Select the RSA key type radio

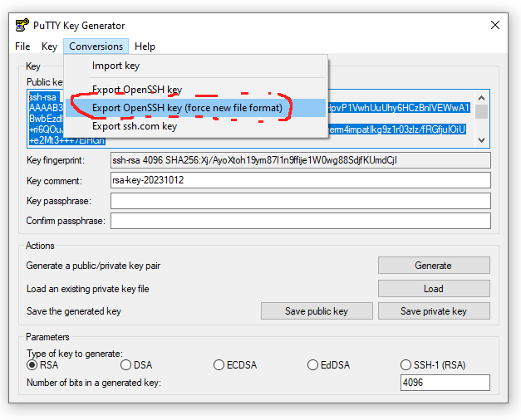(32, 364)
